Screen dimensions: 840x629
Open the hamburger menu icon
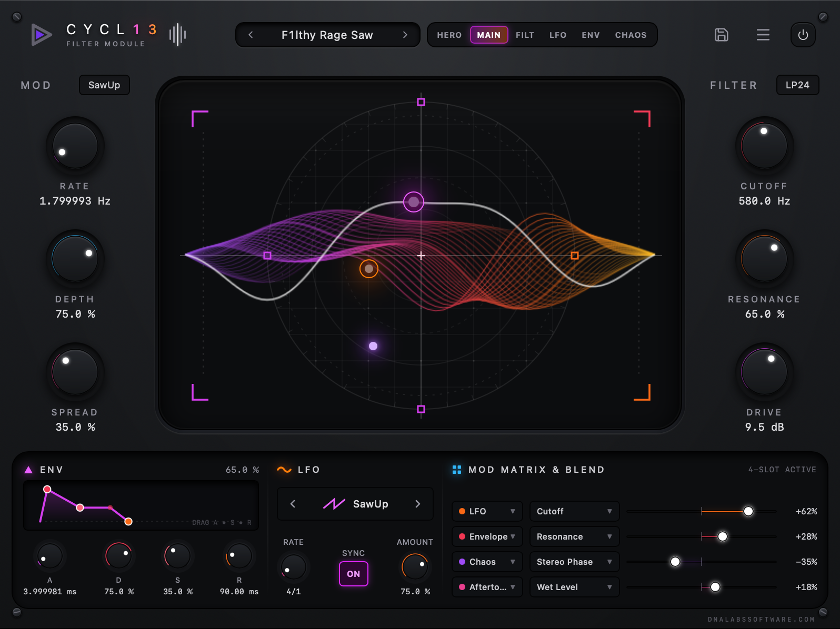763,35
